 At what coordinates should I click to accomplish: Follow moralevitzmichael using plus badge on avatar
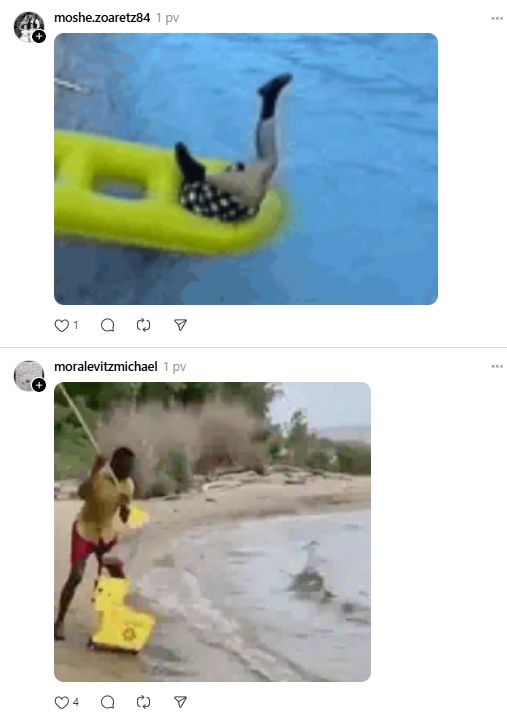click(x=39, y=385)
